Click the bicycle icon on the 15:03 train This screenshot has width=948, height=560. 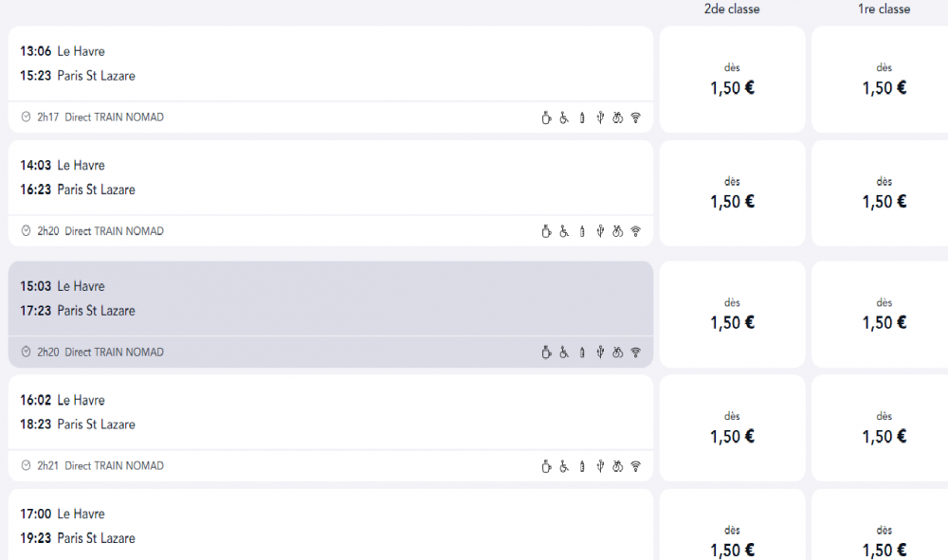617,352
